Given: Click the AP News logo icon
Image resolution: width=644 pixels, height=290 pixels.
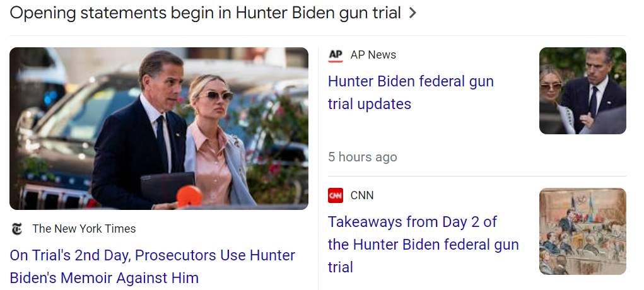Looking at the screenshot, I should [x=336, y=55].
